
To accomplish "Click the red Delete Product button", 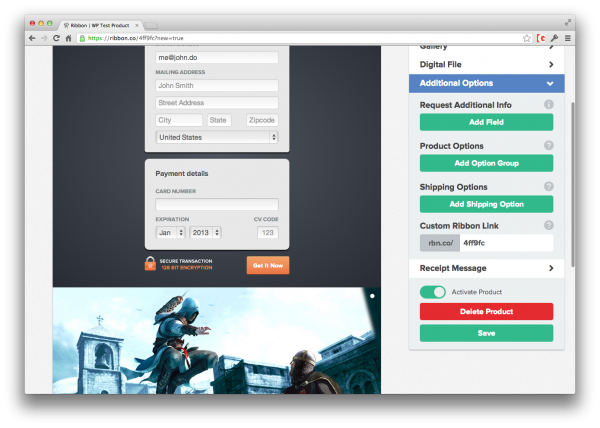I will [x=486, y=312].
